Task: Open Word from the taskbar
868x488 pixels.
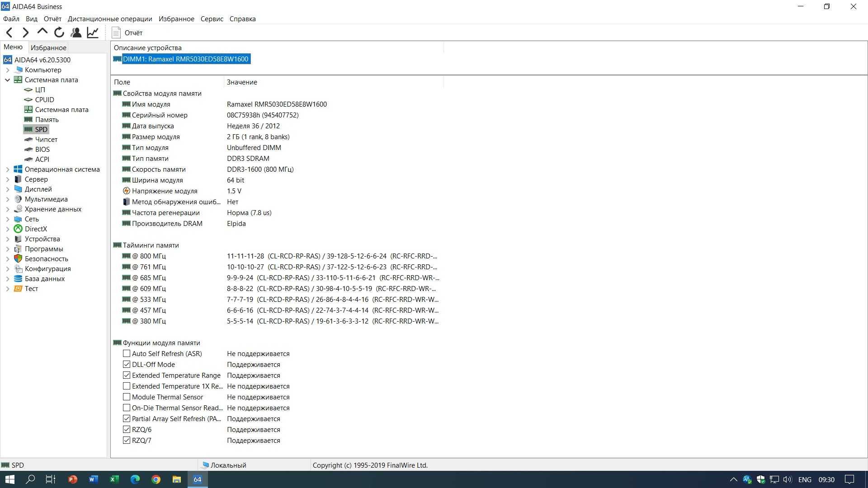Action: pos(93,479)
